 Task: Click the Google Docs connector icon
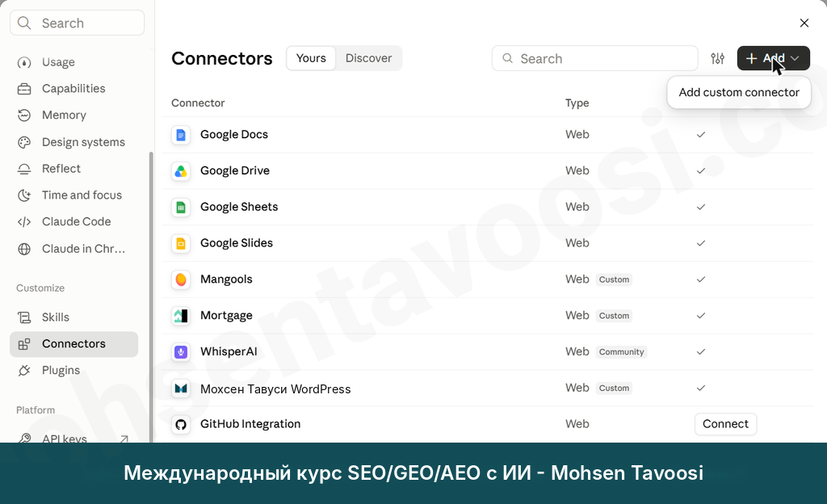(x=181, y=135)
